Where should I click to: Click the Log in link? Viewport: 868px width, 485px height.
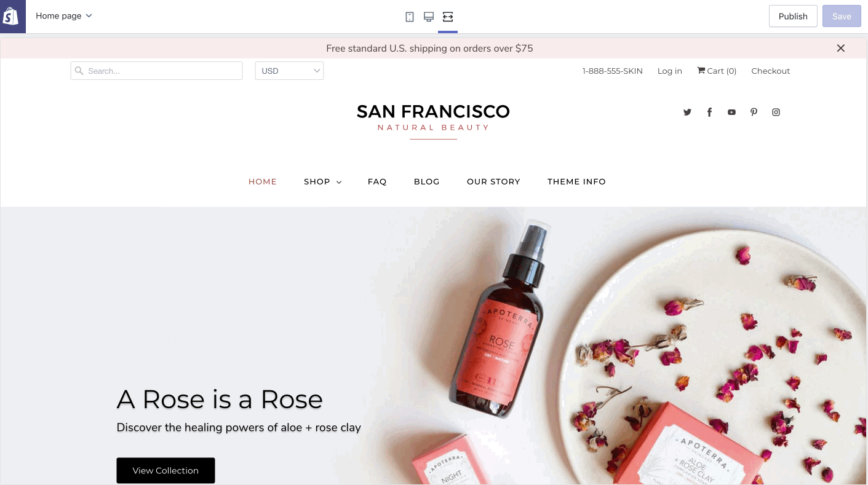point(669,71)
